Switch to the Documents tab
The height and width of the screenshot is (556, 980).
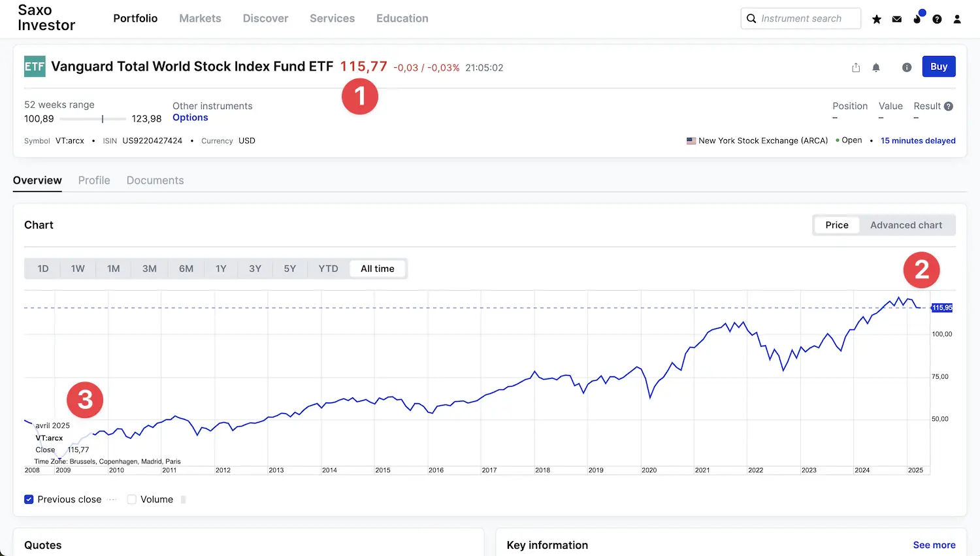pyautogui.click(x=155, y=180)
